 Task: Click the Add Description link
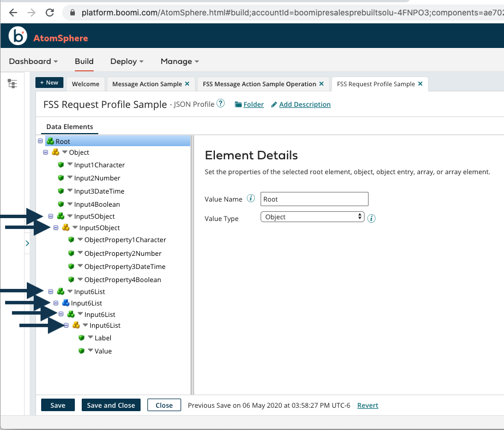tap(305, 105)
